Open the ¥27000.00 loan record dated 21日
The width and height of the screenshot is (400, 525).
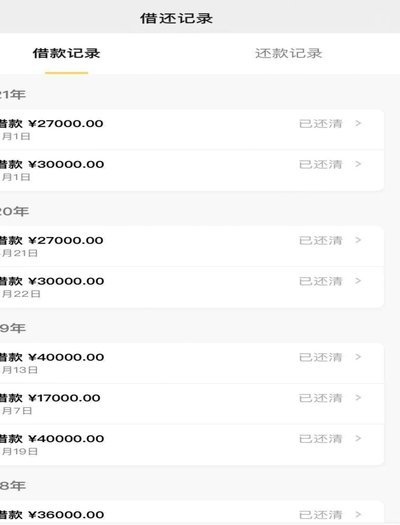(191, 246)
